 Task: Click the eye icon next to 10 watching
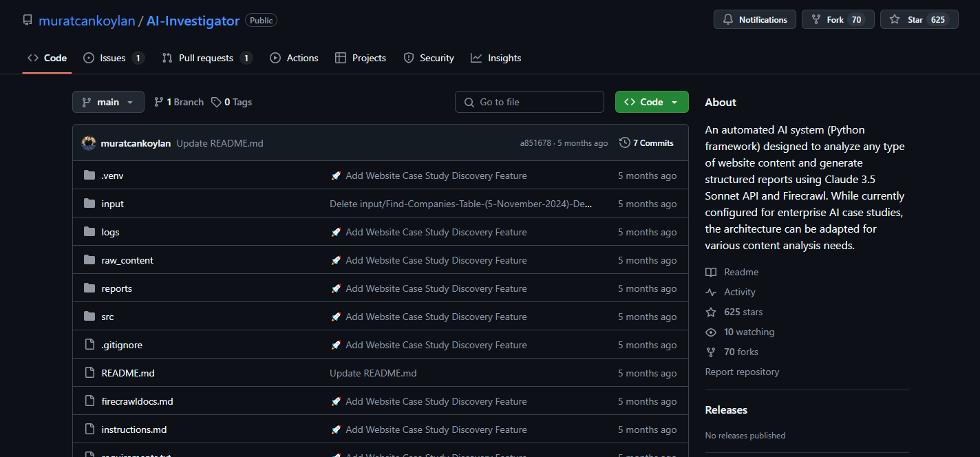(x=711, y=332)
